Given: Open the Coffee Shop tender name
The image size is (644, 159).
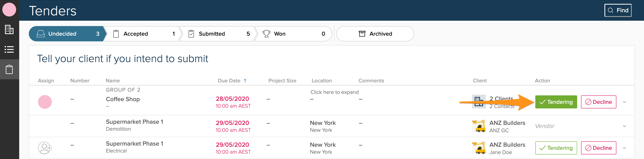Looking at the screenshot, I should click(x=123, y=99).
